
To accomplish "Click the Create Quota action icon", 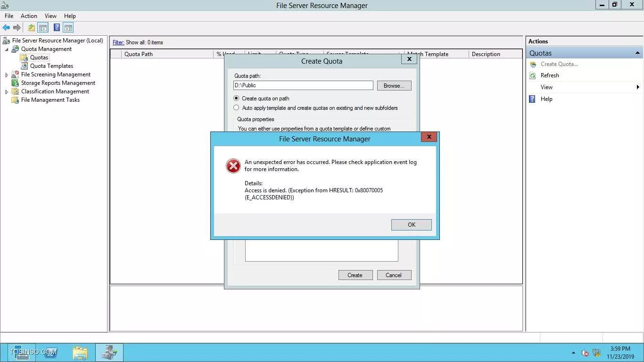I will click(x=533, y=64).
